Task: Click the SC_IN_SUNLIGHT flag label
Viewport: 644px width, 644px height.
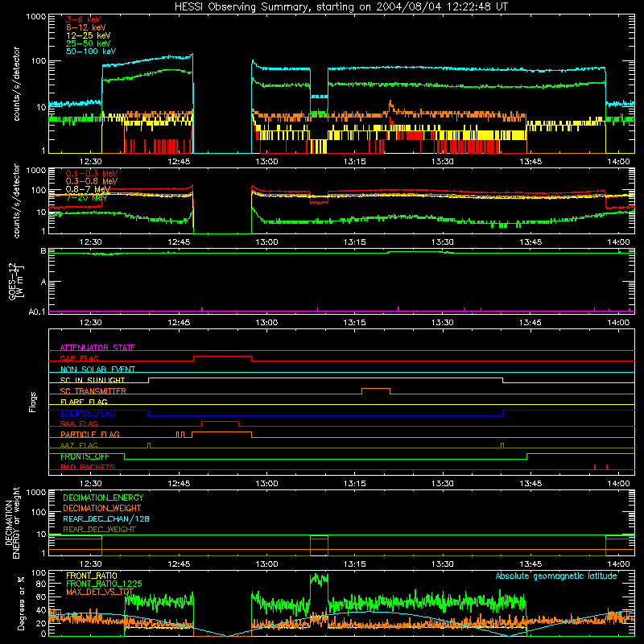Action: pyautogui.click(x=93, y=380)
